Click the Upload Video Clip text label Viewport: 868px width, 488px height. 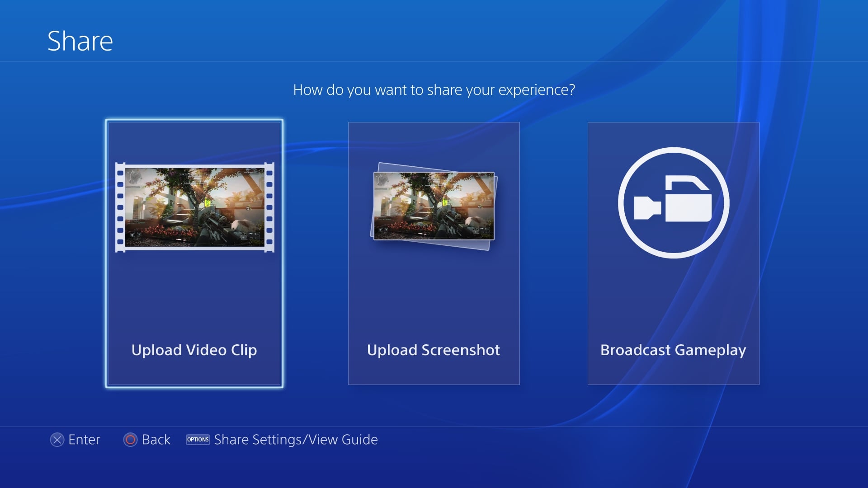coord(194,350)
